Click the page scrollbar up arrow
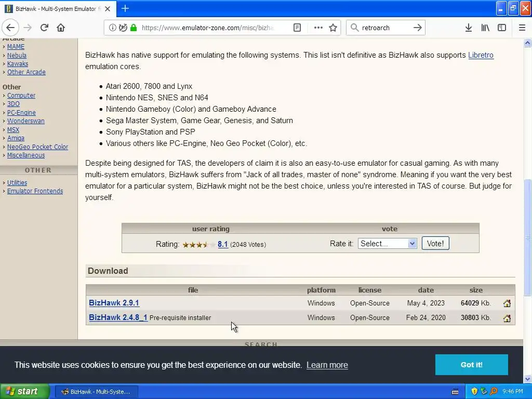This screenshot has width=532, height=399. [527, 43]
